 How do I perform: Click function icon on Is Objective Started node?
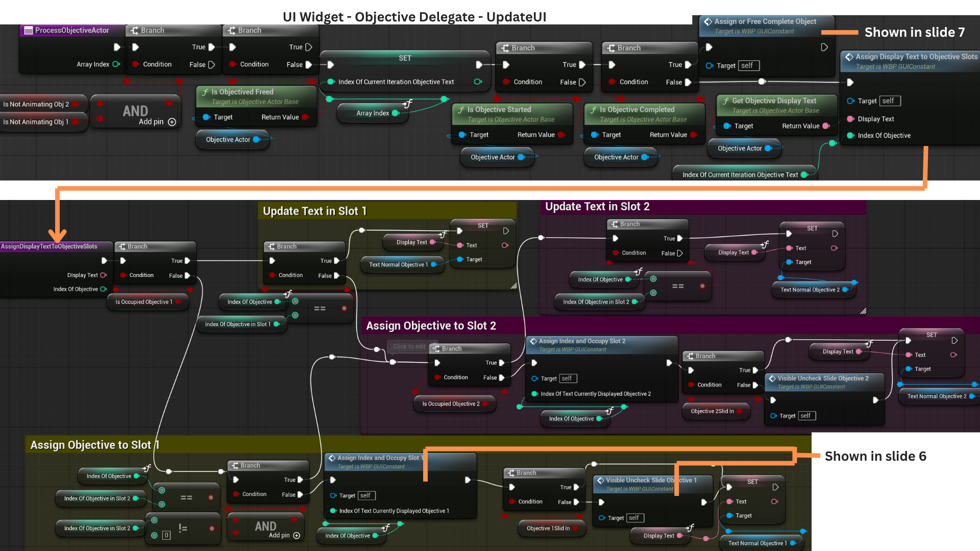point(461,110)
